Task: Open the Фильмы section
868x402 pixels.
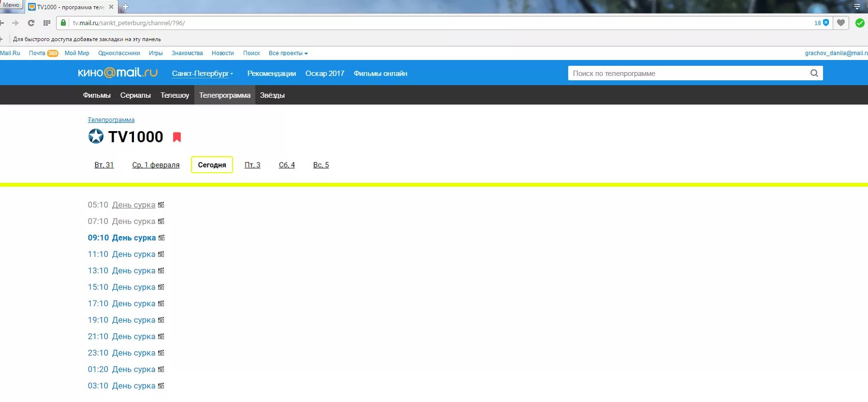Action: 97,95
